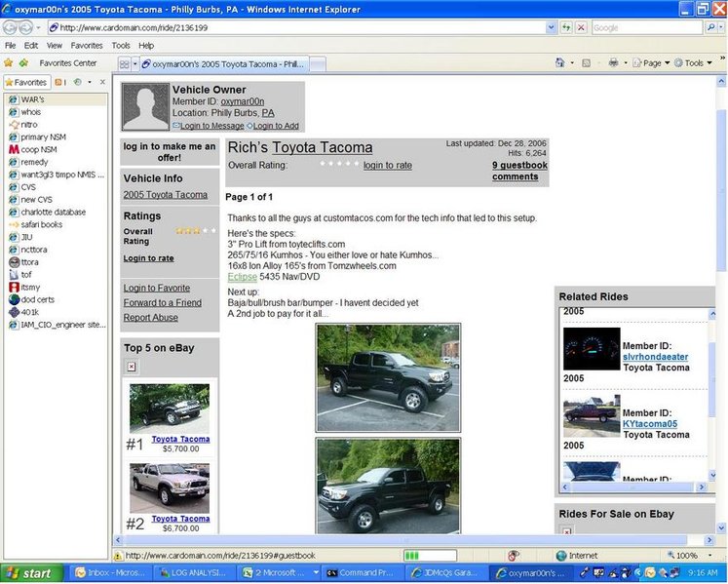The width and height of the screenshot is (728, 584).
Task: Click the warning icon in status bar
Action: [x=118, y=556]
